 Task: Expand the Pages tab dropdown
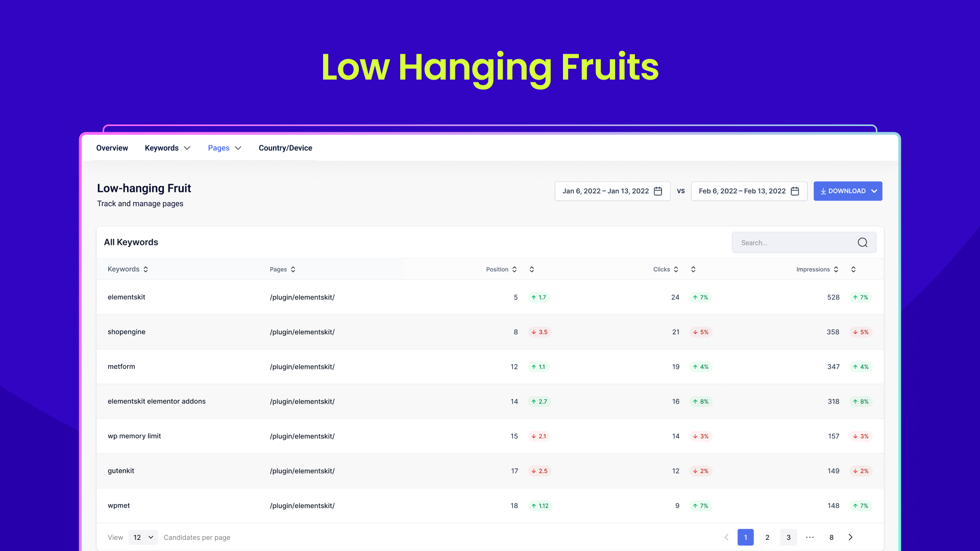(238, 148)
